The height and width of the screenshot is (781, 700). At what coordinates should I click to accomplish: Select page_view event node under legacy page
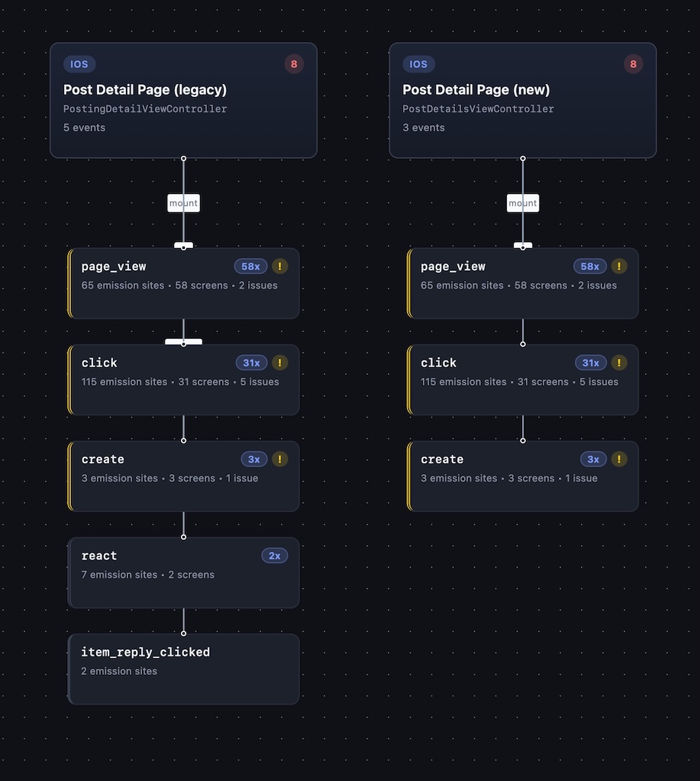coord(183,283)
